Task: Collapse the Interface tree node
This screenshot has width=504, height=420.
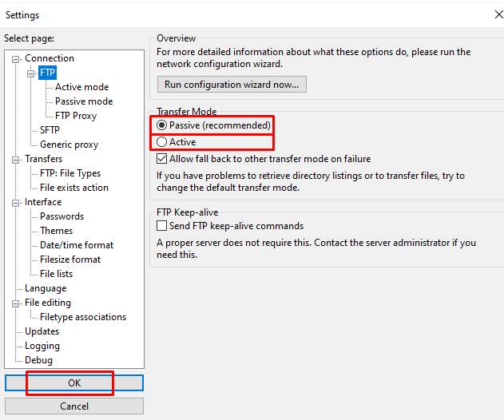Action: tap(15, 203)
